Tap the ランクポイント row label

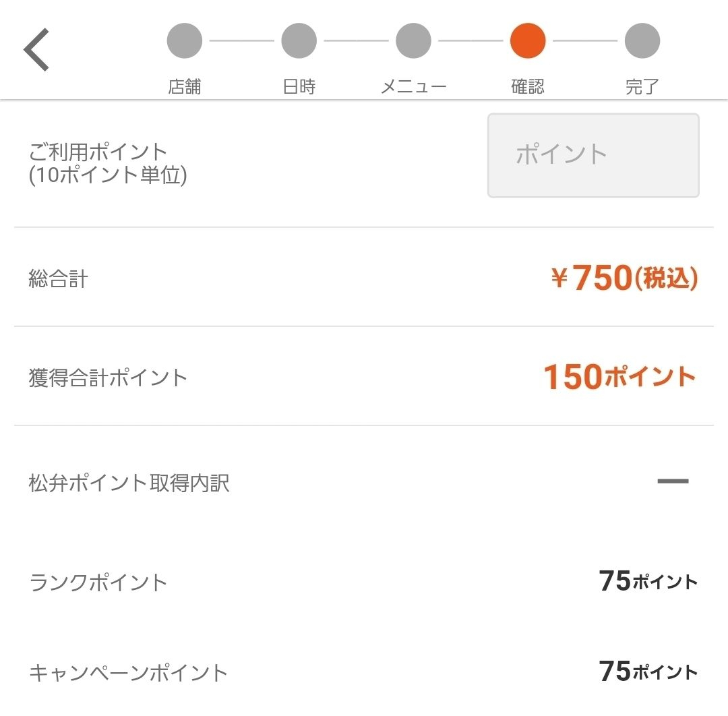98,583
